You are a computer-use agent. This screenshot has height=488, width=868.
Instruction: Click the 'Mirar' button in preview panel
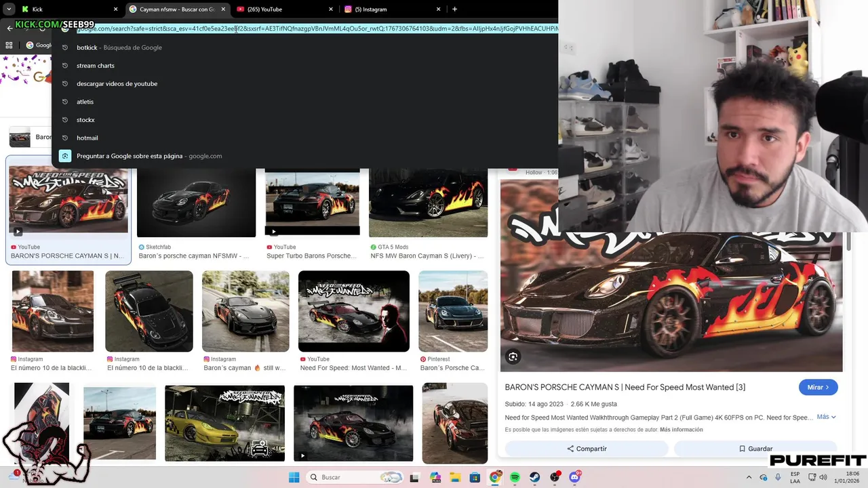click(818, 387)
